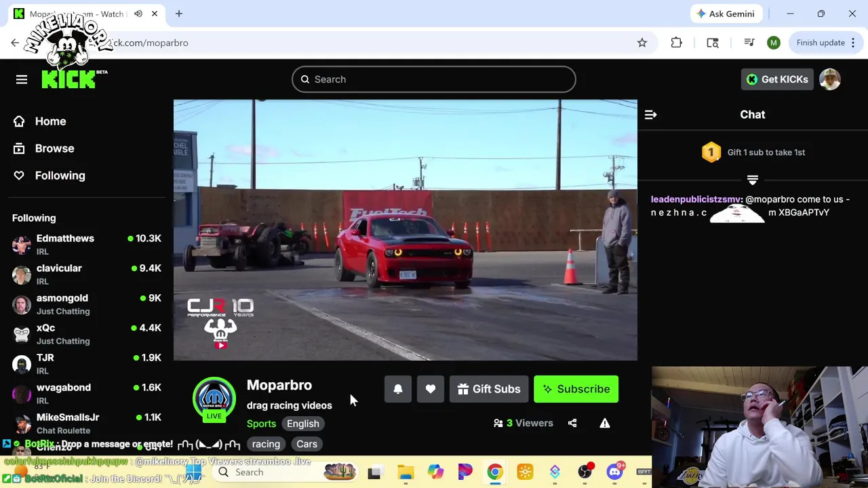
Task: Open the Sports category link
Action: point(261,424)
